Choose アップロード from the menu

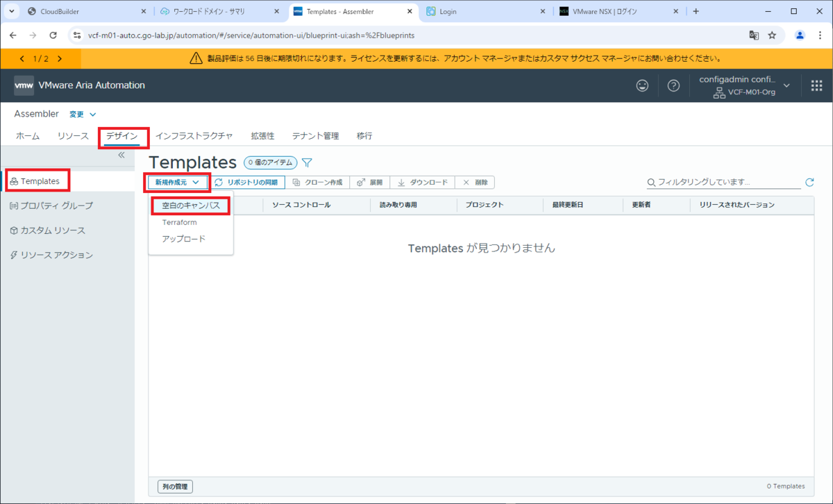click(x=184, y=239)
